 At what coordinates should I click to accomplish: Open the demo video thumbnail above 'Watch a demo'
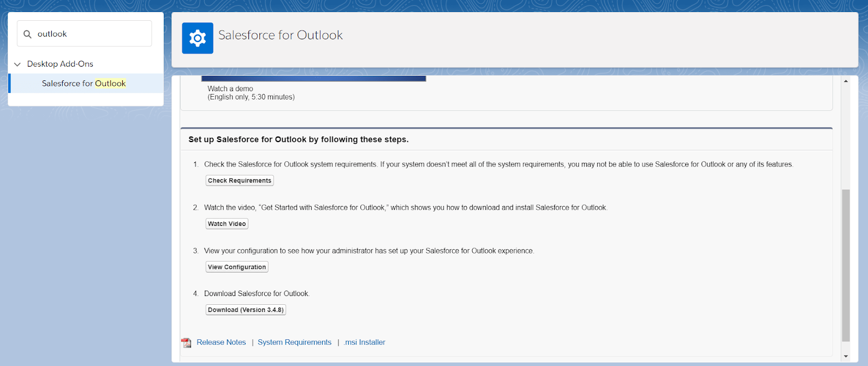[x=313, y=79]
